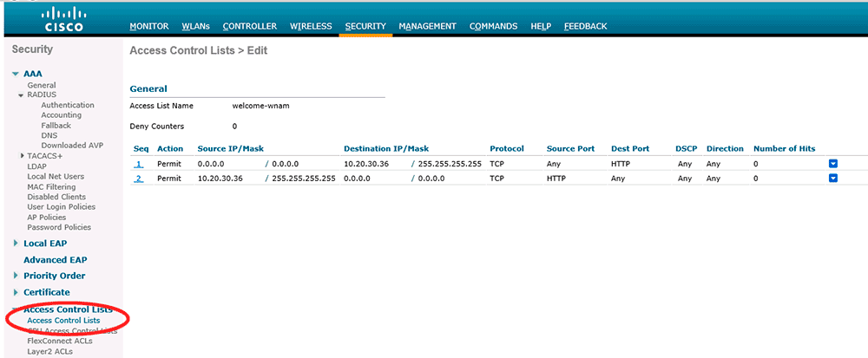Collapse the RADIUS tree node
868x358 pixels.
22,95
